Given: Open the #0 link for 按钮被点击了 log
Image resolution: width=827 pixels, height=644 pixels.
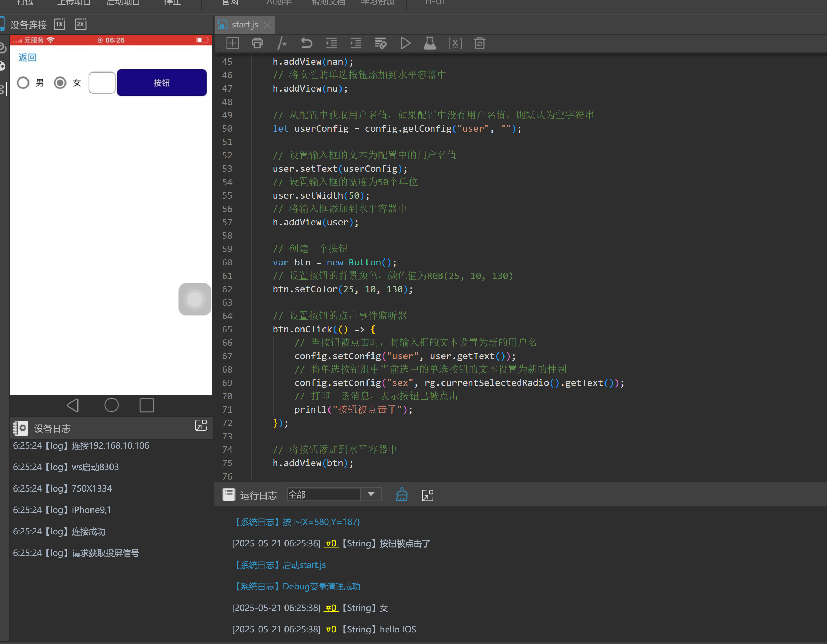Looking at the screenshot, I should [x=331, y=543].
